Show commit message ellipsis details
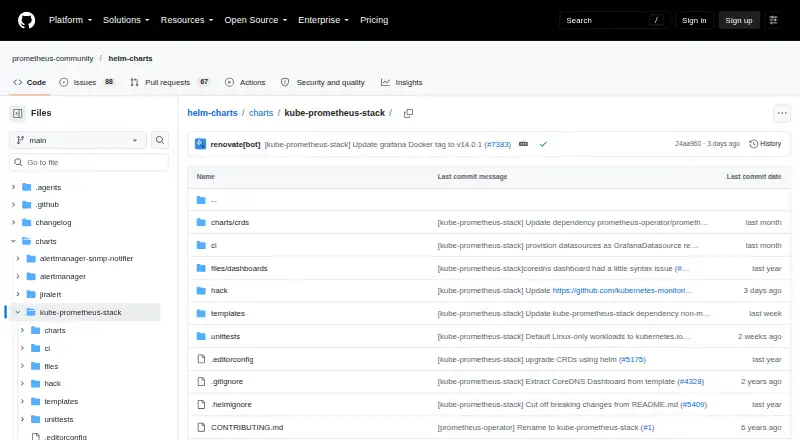 (523, 144)
